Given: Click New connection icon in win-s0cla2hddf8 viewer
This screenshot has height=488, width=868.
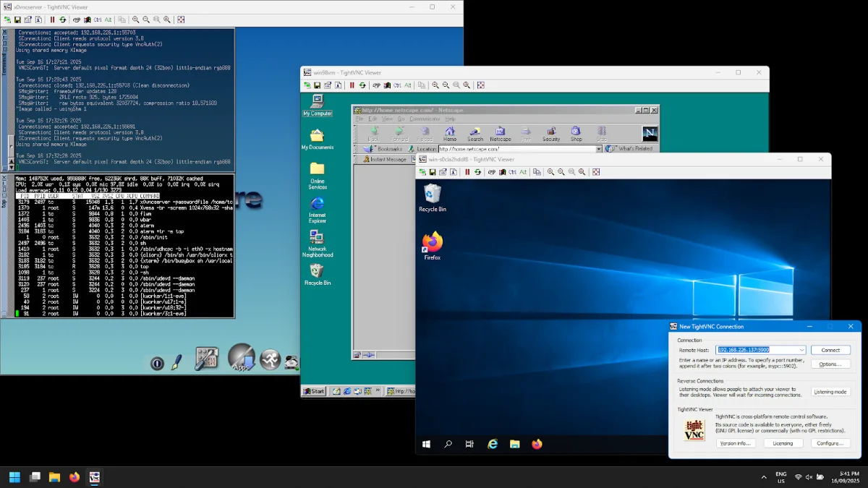Looking at the screenshot, I should coord(422,172).
